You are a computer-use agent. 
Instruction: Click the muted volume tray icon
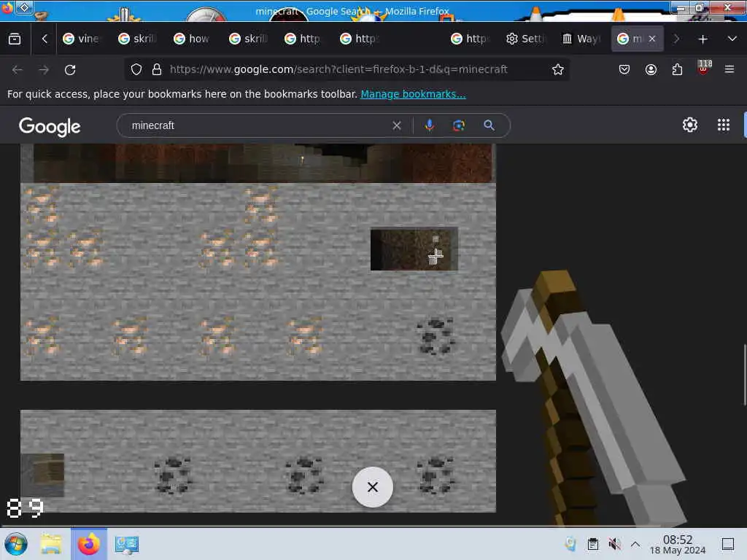[x=614, y=544]
